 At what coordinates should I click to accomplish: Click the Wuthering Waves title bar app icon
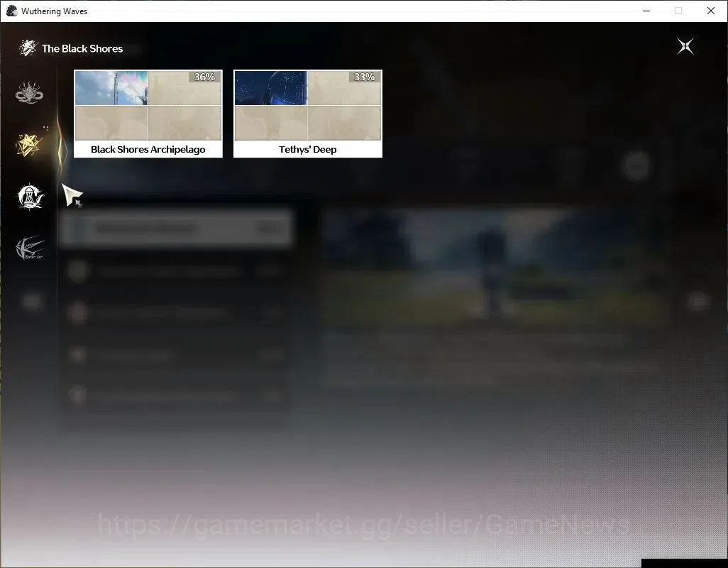[x=11, y=11]
